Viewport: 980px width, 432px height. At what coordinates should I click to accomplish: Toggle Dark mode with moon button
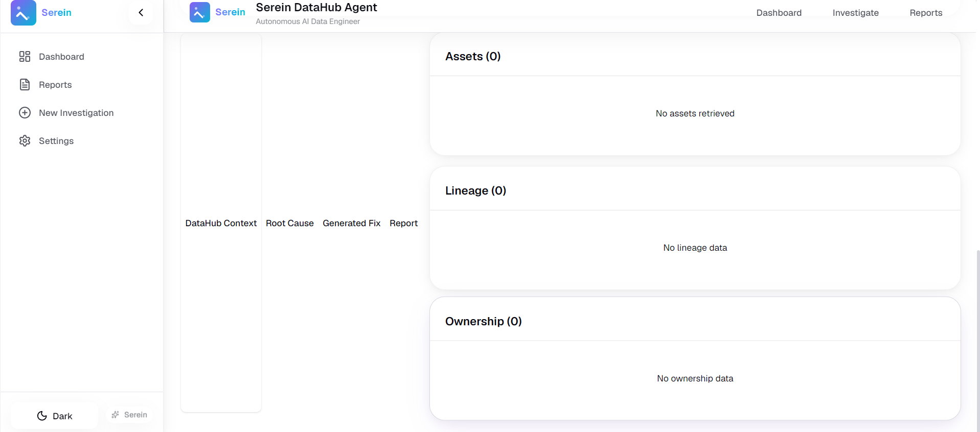[55, 416]
